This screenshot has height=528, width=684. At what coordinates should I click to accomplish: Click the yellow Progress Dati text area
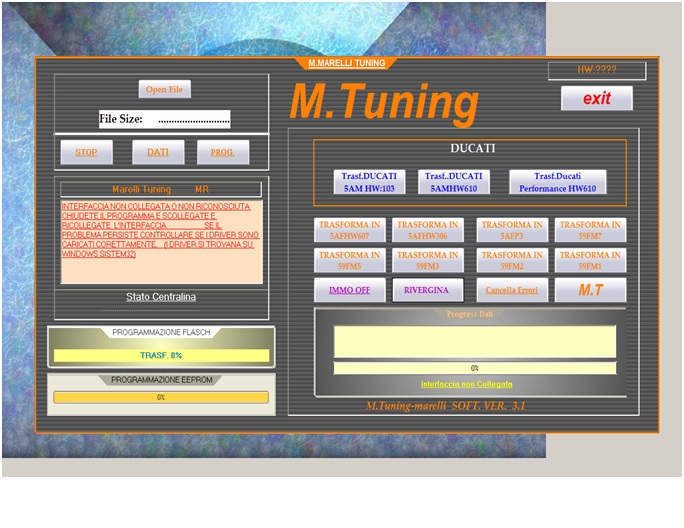pos(475,342)
